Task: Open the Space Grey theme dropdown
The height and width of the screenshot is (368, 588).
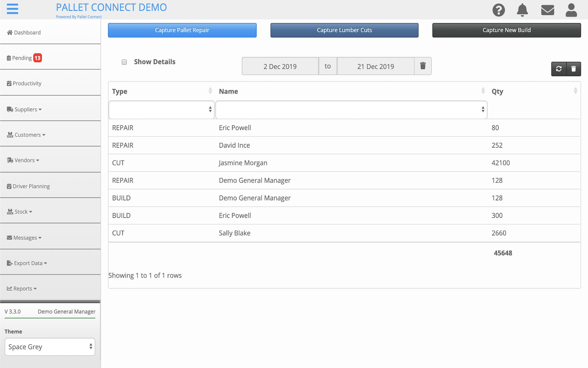Action: (x=50, y=347)
